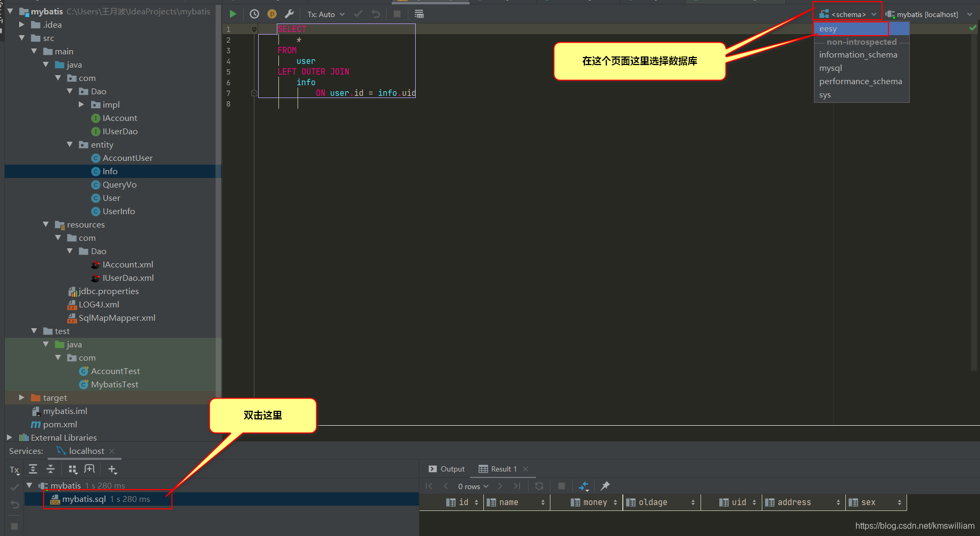980x536 pixels.
Task: Open query settings wrench icon
Action: point(289,14)
